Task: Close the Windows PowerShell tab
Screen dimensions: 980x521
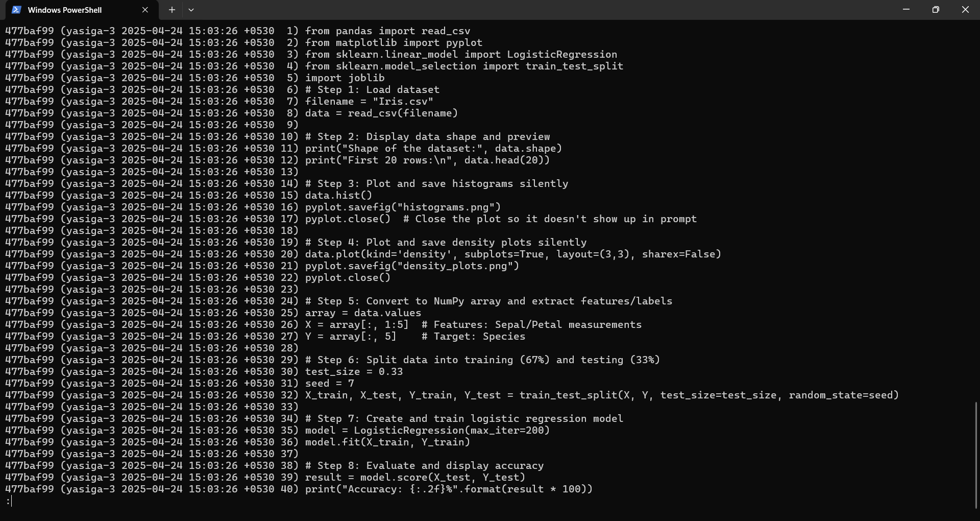Action: coord(145,10)
